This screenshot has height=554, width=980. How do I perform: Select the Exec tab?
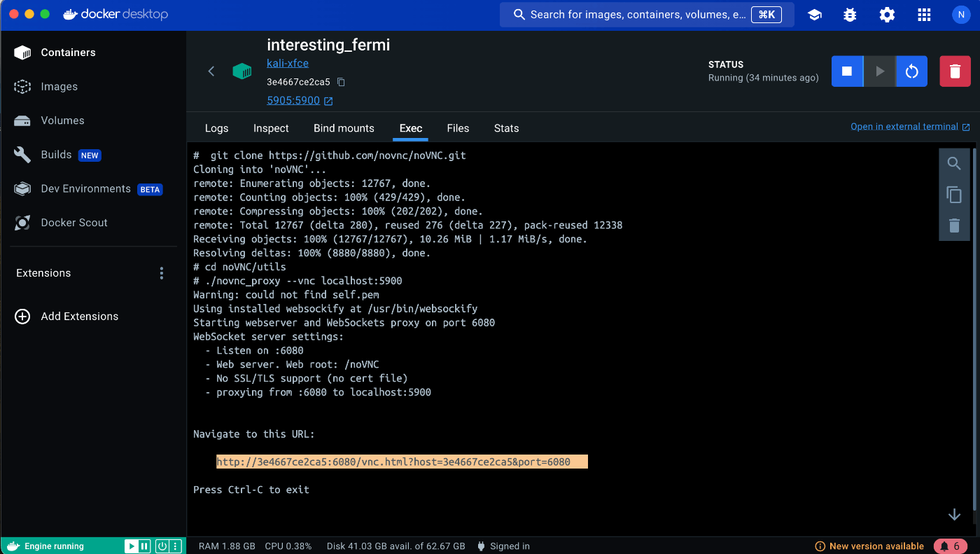coord(411,128)
